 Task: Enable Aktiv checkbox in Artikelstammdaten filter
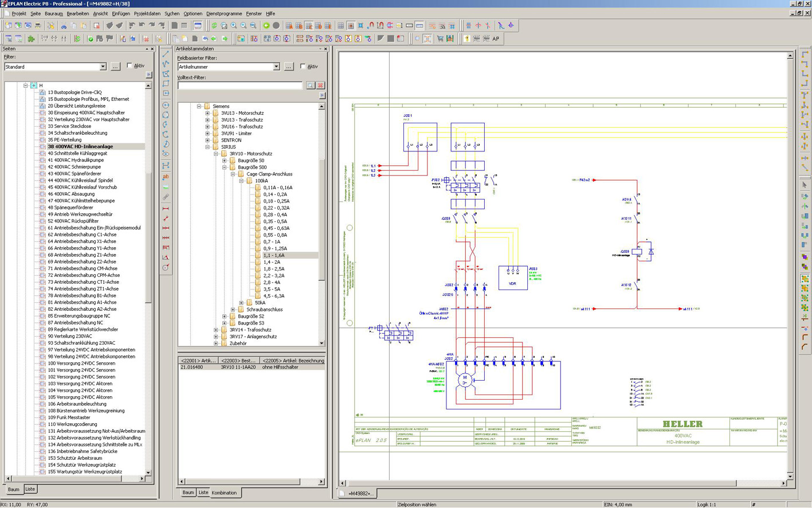[303, 67]
